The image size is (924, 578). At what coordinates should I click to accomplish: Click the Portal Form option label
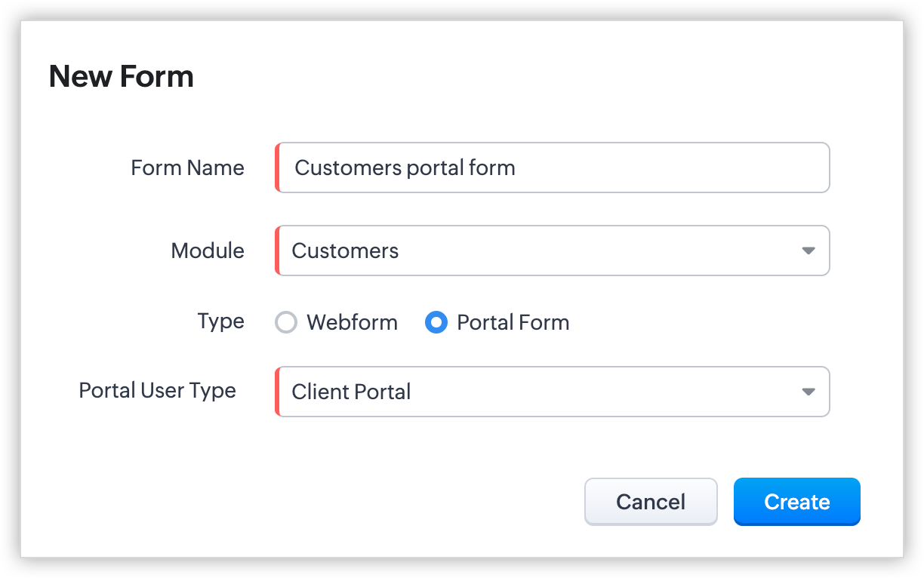(x=513, y=323)
